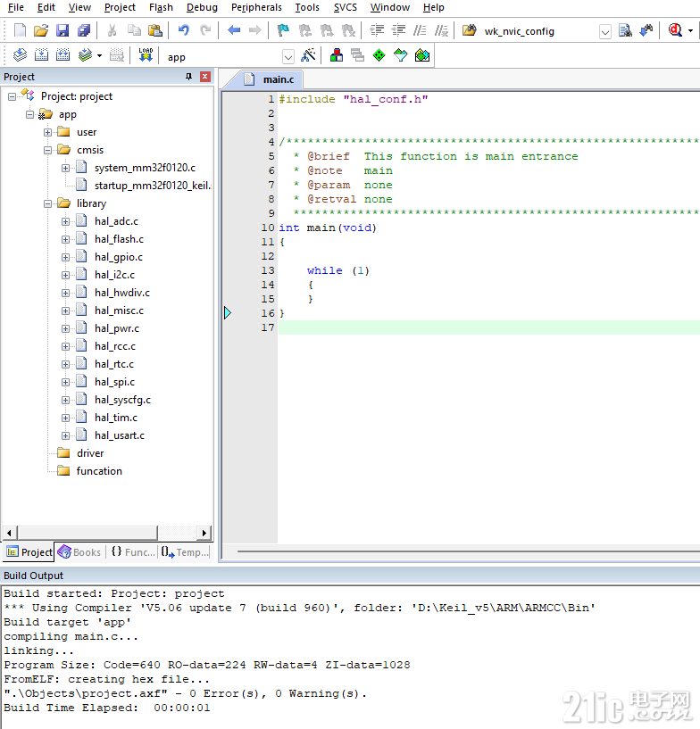Screen dimensions: 700x729
Task: Open the Flash menu
Action: 161,7
